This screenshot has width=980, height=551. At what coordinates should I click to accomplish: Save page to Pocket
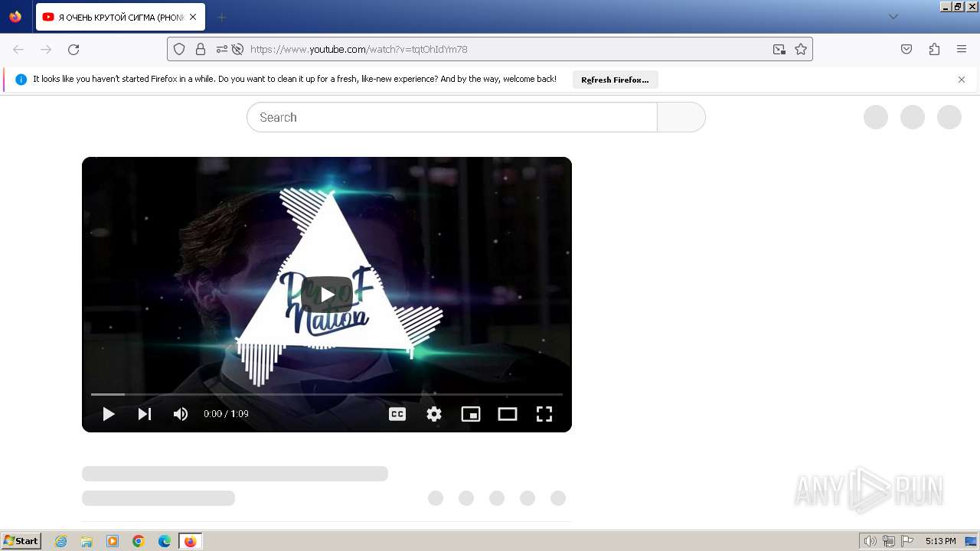coord(906,49)
